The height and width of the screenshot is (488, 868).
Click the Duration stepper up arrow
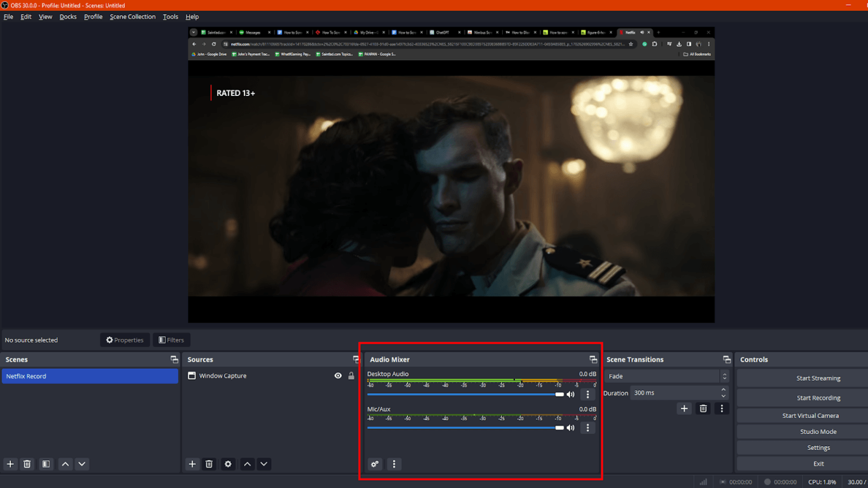click(724, 390)
